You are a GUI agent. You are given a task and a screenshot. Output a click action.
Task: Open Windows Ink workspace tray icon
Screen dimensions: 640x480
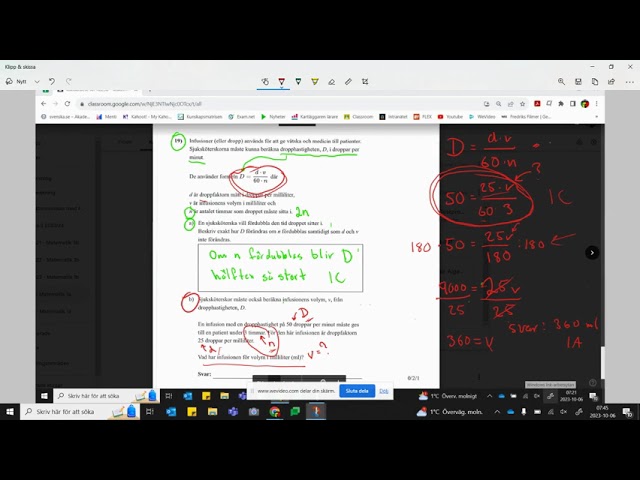tap(578, 412)
